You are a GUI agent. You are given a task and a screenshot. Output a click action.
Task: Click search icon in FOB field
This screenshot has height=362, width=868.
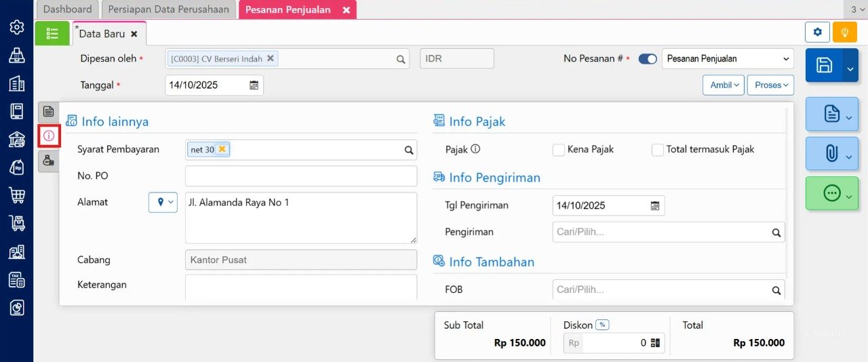click(x=776, y=290)
